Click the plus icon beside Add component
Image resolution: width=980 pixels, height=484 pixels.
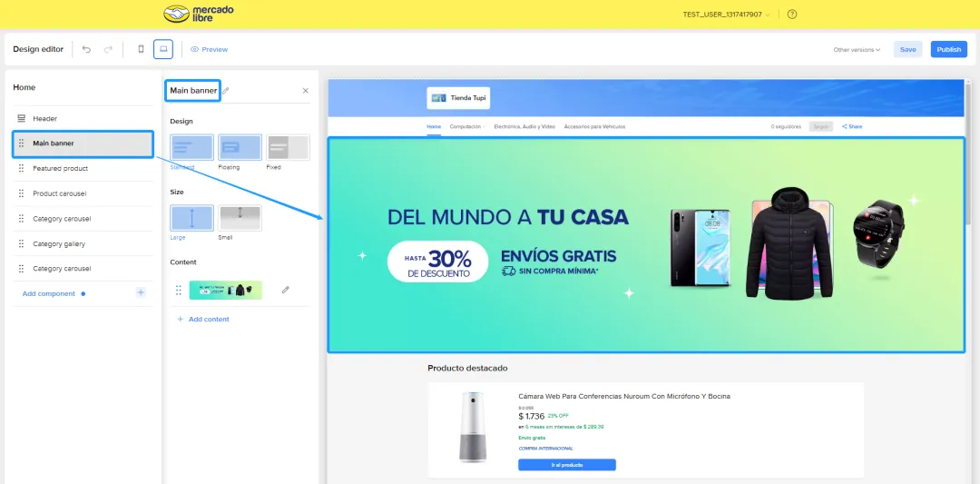click(141, 292)
